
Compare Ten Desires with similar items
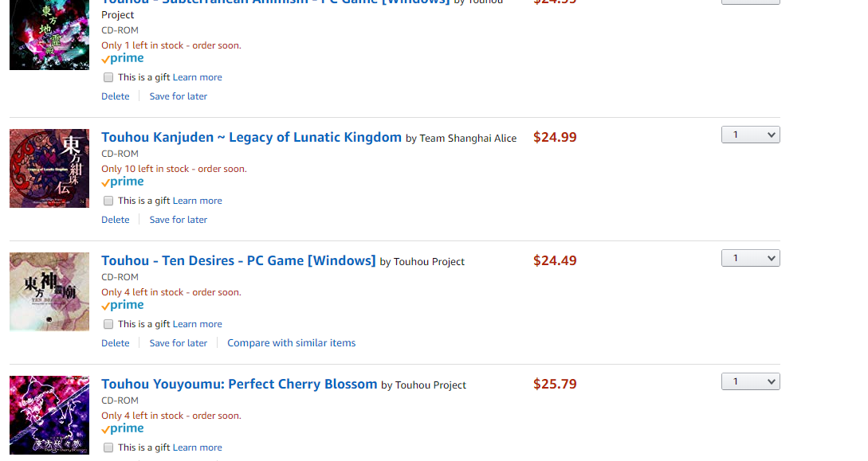pos(292,343)
